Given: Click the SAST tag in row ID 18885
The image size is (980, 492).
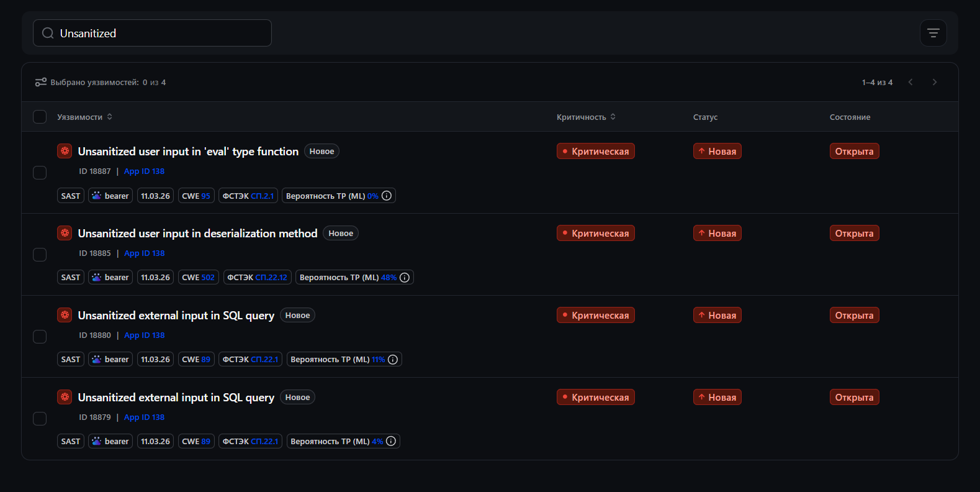Looking at the screenshot, I should tap(71, 278).
